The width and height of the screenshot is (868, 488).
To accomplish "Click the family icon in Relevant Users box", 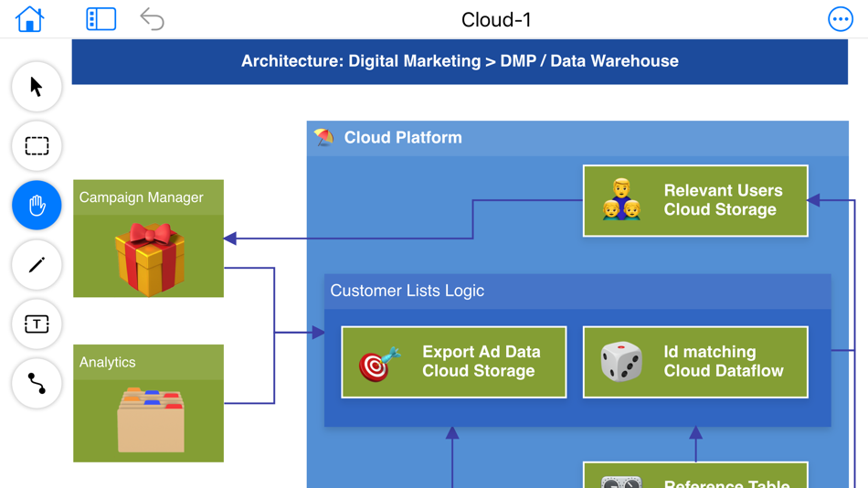I will [x=621, y=199].
